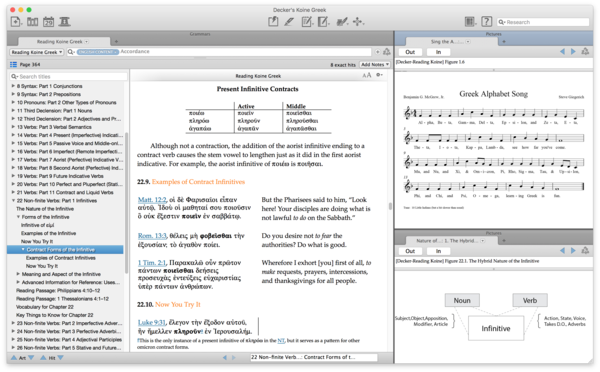This screenshot has width=600, height=372.
Task: Click the Research search field
Action: [543, 22]
